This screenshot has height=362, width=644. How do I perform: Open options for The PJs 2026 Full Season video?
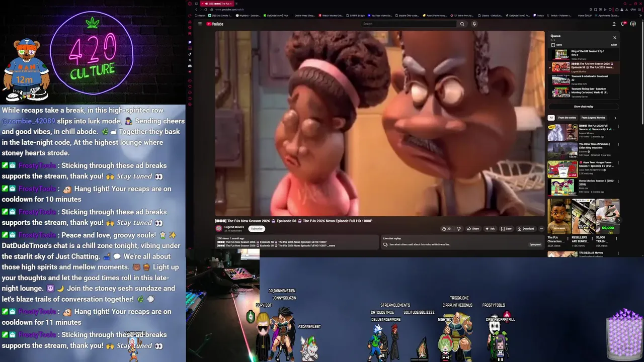pos(618,126)
